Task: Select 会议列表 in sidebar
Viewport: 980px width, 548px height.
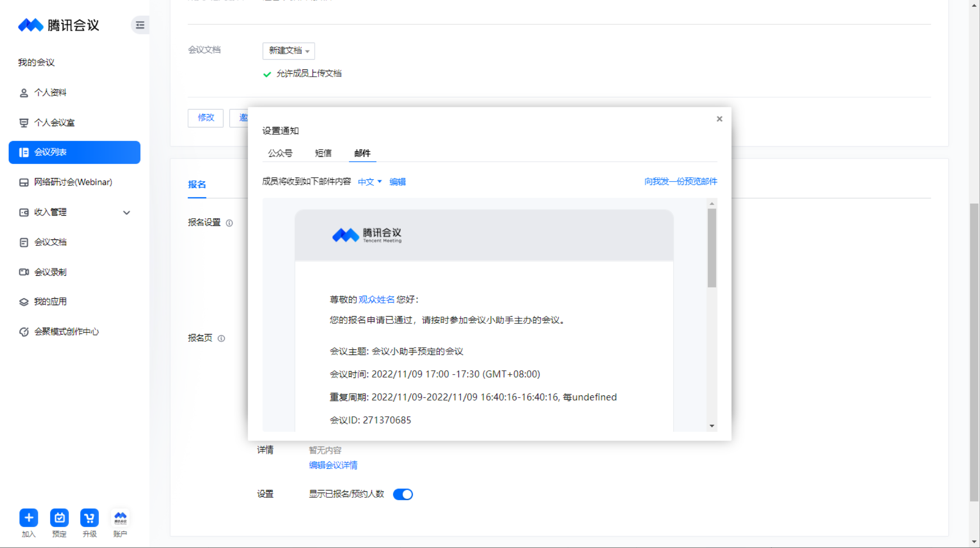Action: pos(74,152)
